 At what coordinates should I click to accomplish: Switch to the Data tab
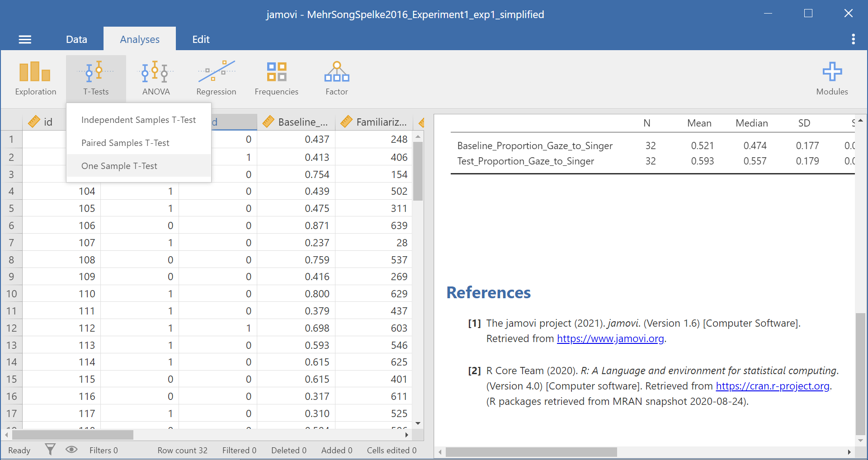click(x=76, y=39)
